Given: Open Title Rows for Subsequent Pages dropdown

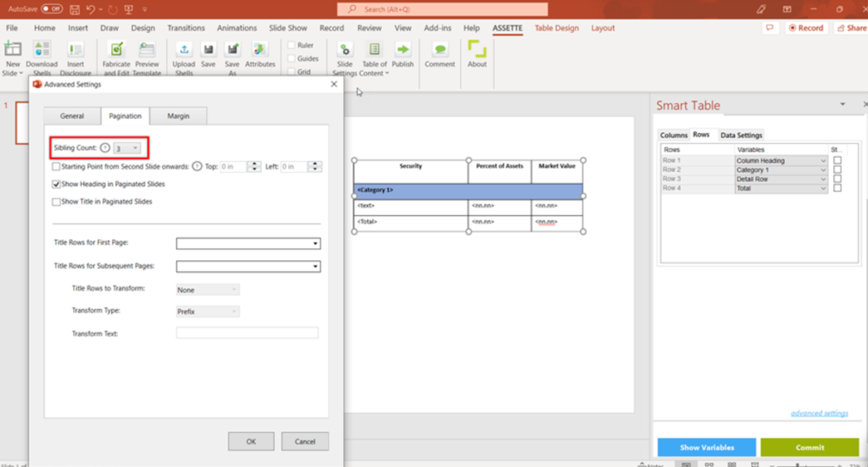Looking at the screenshot, I should (248, 267).
